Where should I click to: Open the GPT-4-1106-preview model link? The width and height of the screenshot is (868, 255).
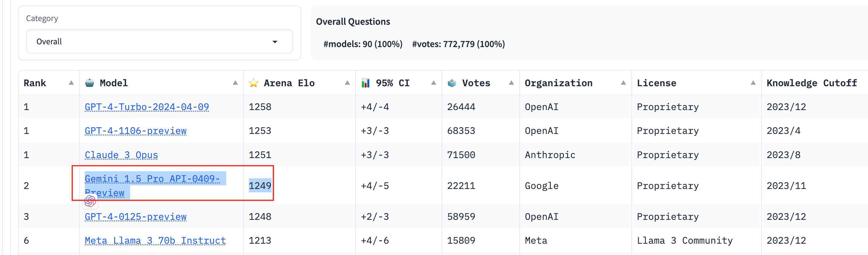click(136, 131)
